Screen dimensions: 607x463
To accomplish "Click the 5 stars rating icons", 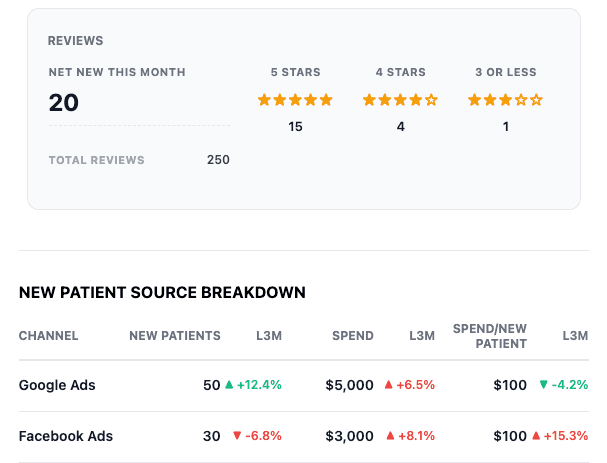I will 295,100.
